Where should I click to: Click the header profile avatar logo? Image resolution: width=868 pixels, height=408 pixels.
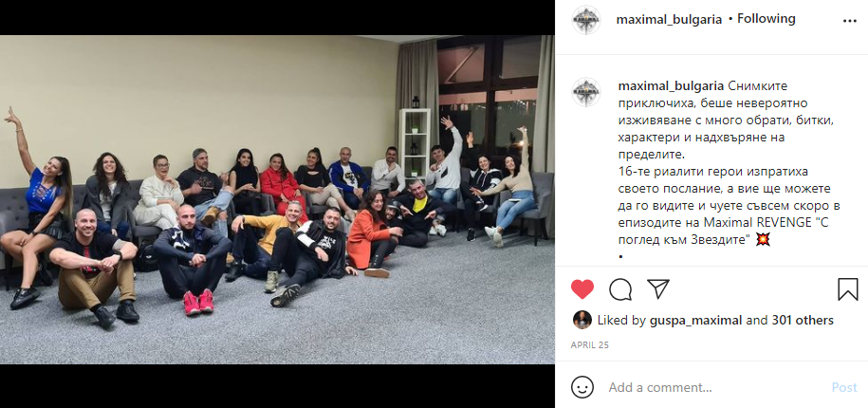coord(585,20)
